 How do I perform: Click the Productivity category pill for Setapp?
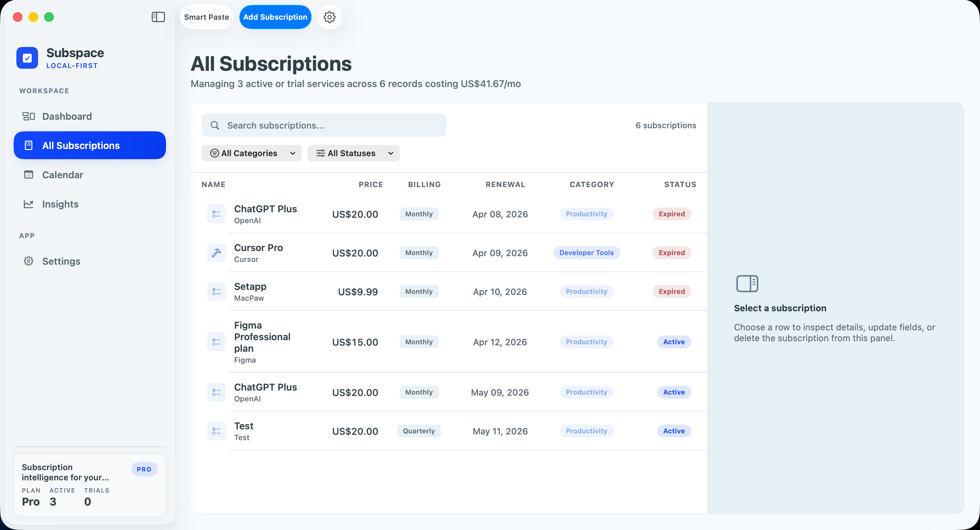pyautogui.click(x=586, y=291)
